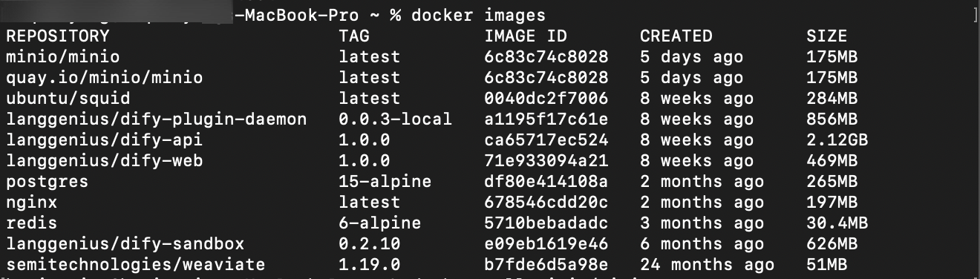Click image ID ca65717ec524
980x279 pixels.
546,139
